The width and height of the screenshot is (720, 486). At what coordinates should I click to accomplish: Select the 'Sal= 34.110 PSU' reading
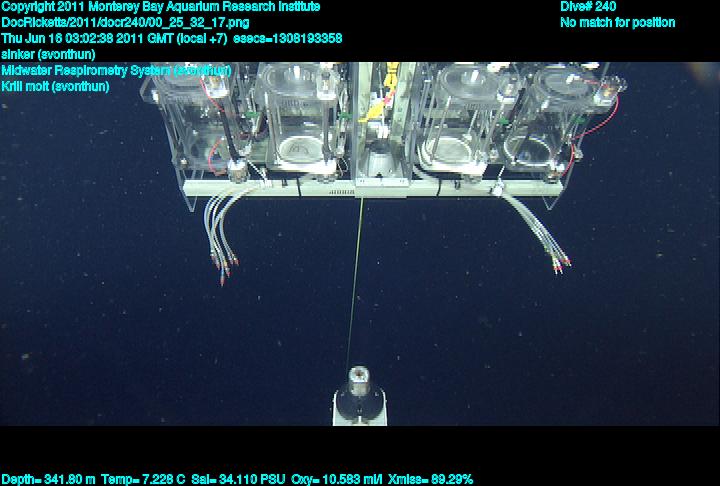click(238, 480)
